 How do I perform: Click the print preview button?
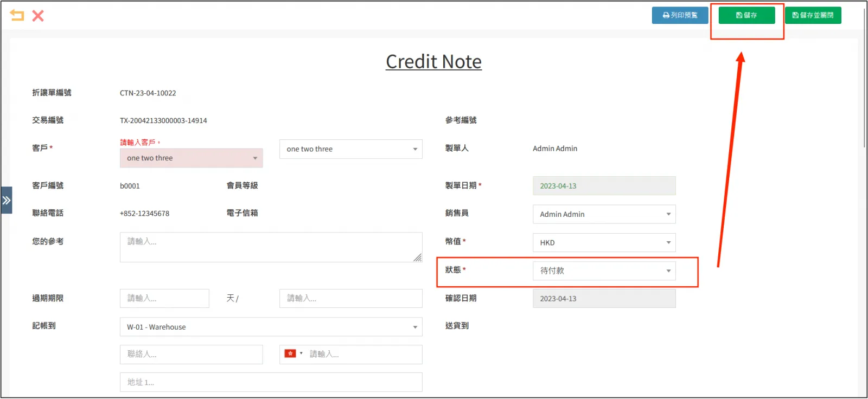coord(680,15)
